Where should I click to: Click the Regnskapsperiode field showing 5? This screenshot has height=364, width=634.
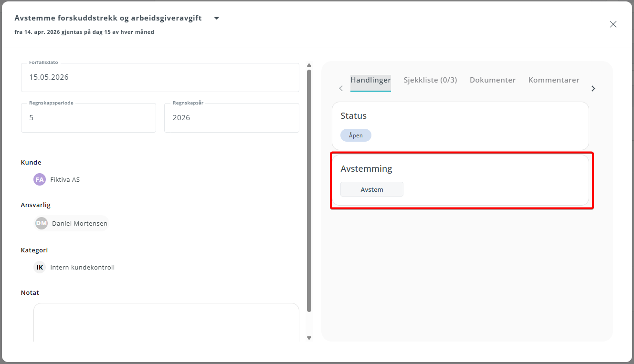(x=88, y=118)
